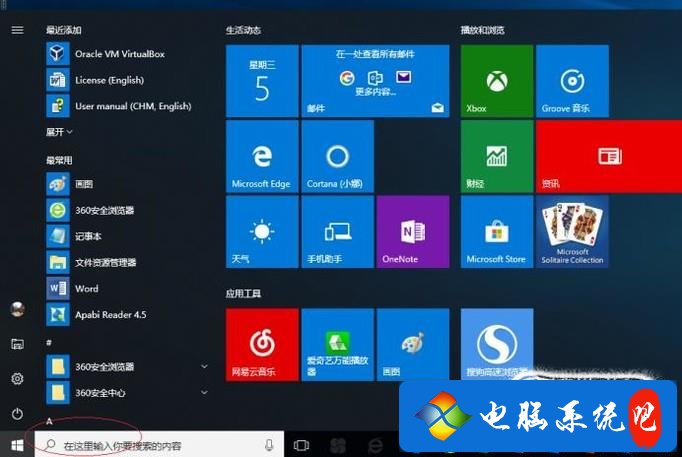Open the 财经 finance tile

click(x=497, y=157)
